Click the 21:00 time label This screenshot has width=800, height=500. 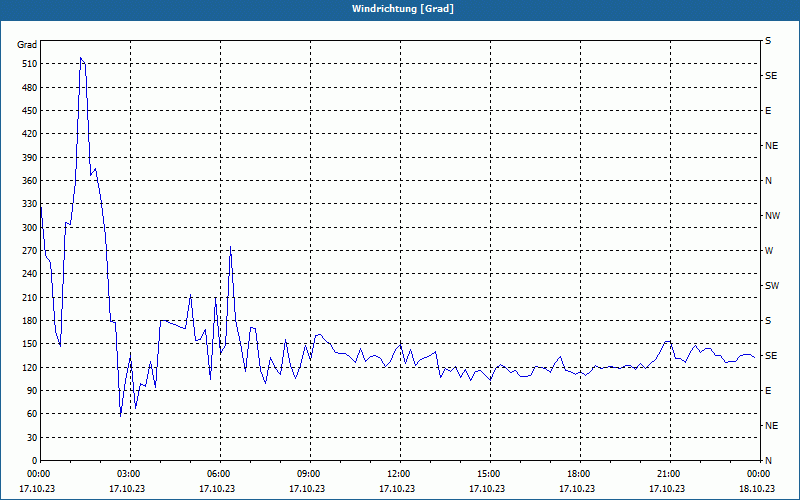tap(668, 474)
